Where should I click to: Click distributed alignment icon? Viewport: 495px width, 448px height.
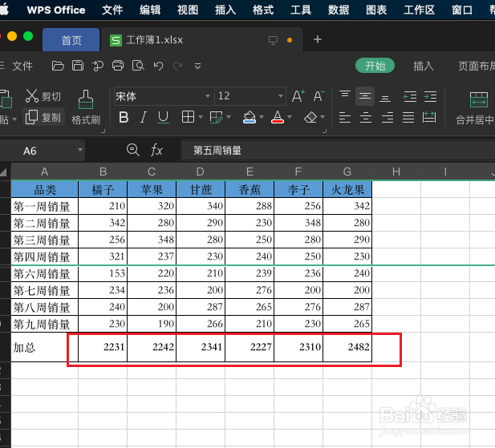pyautogui.click(x=429, y=117)
